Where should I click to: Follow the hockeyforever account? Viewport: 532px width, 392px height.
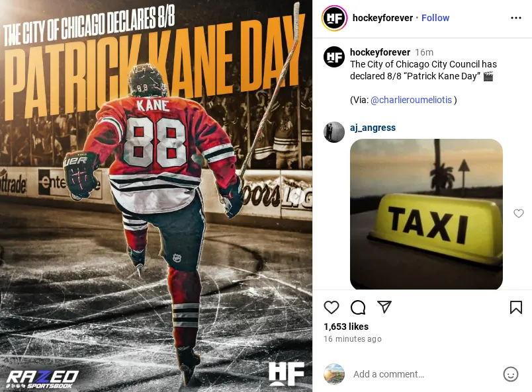(x=435, y=18)
